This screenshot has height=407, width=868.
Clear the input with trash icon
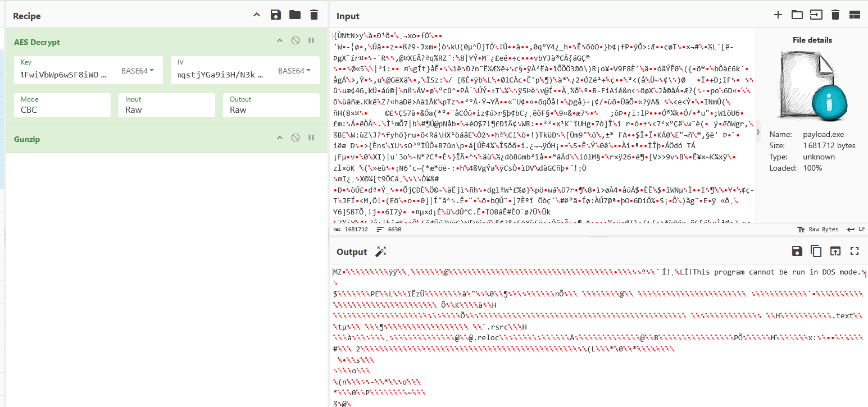coord(835,15)
